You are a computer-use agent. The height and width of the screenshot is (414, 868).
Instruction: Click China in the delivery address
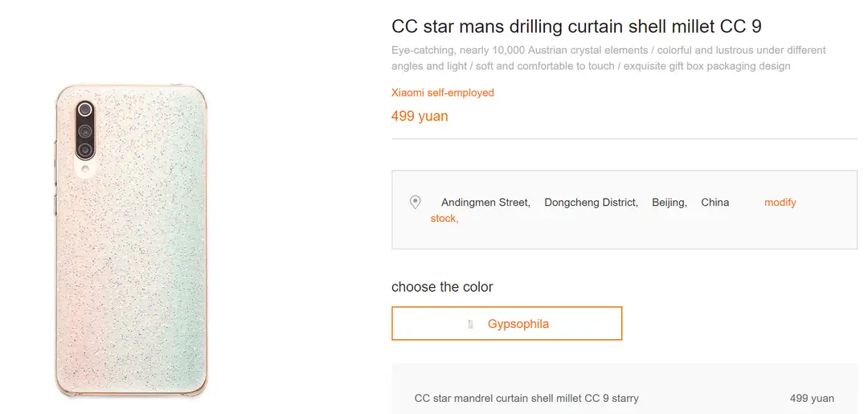(x=714, y=203)
